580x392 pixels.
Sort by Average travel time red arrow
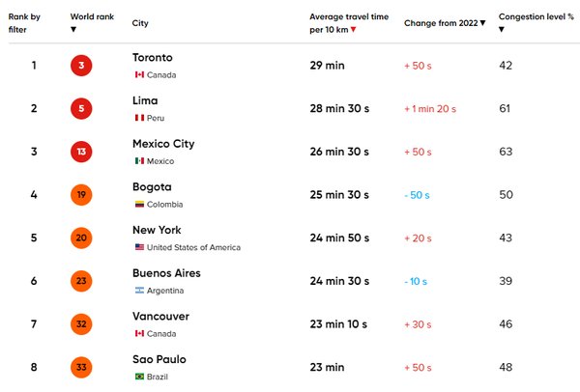353,30
